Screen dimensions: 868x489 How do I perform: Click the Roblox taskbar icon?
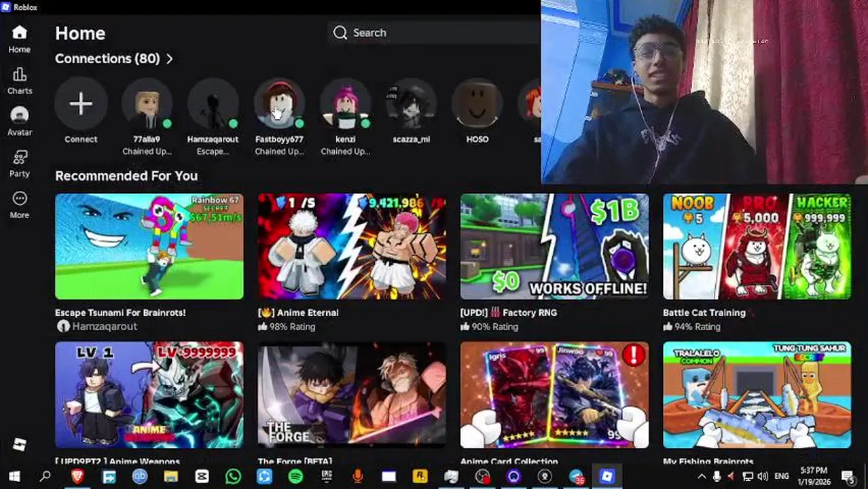607,477
